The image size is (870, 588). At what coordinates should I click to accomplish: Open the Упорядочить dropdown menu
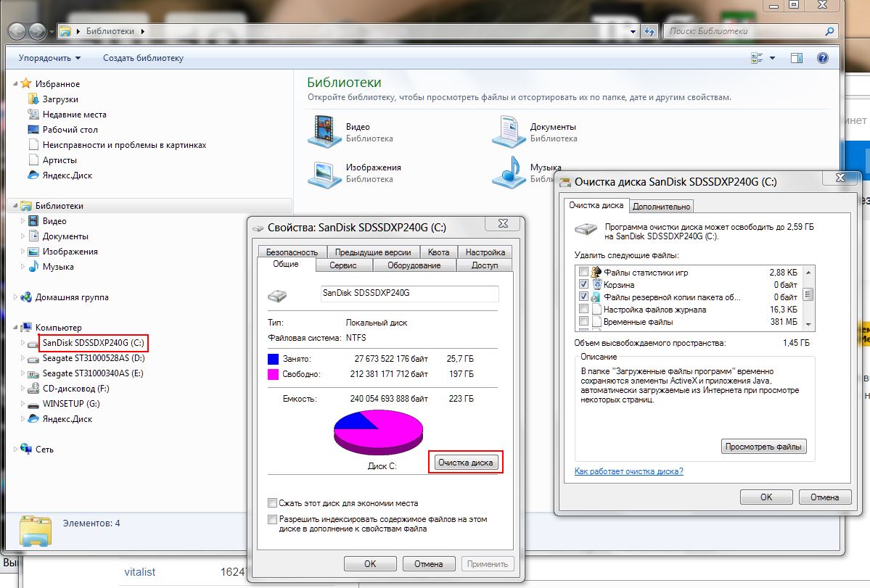[x=49, y=57]
